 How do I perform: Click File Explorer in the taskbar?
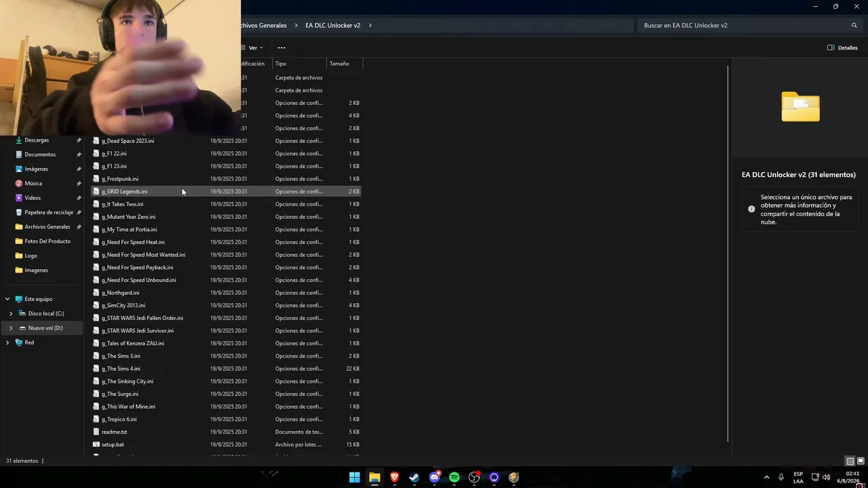374,477
